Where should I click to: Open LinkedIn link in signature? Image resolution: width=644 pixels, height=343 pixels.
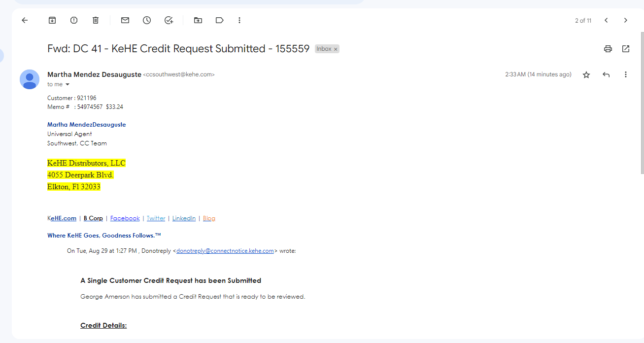click(x=184, y=218)
